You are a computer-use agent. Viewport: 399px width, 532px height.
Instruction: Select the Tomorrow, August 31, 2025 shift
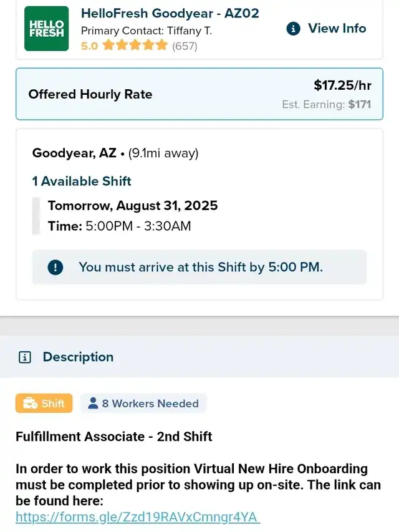(133, 205)
